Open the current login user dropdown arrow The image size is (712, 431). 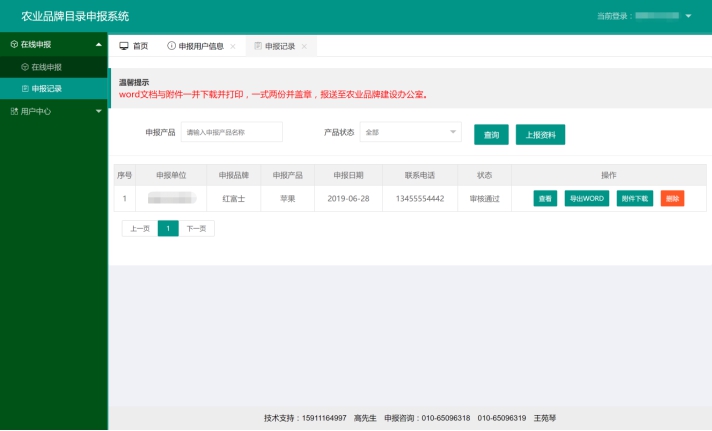(x=688, y=16)
